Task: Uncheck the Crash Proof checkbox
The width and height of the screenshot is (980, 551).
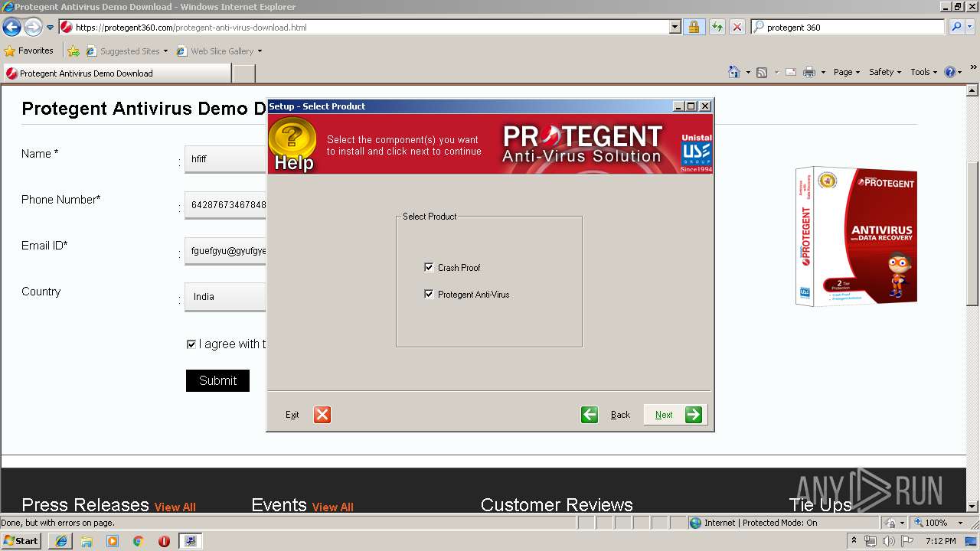Action: [429, 267]
